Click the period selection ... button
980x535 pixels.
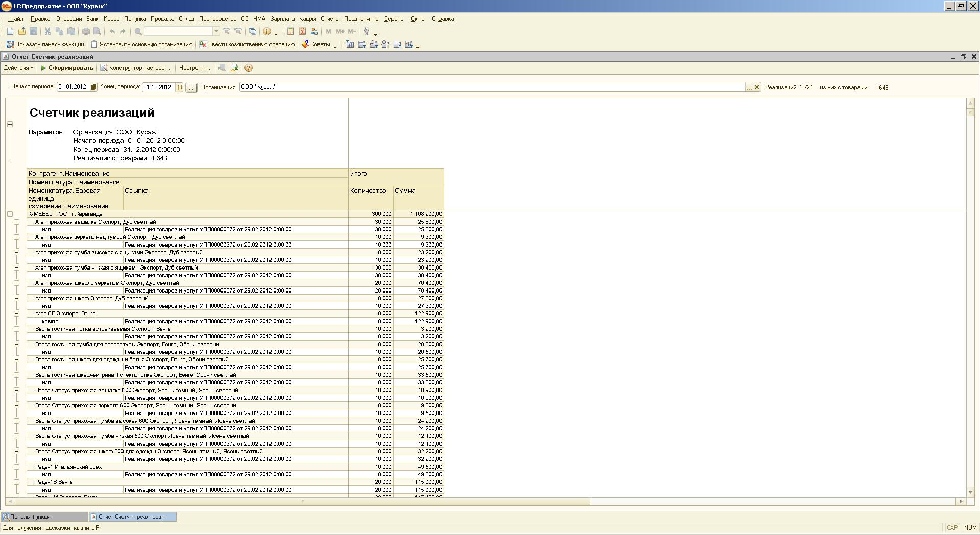pyautogui.click(x=191, y=88)
